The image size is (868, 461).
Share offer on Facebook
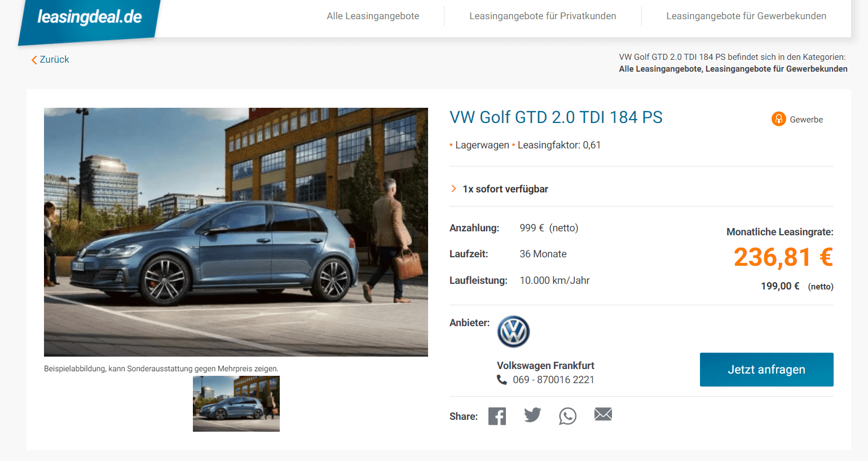coord(497,416)
